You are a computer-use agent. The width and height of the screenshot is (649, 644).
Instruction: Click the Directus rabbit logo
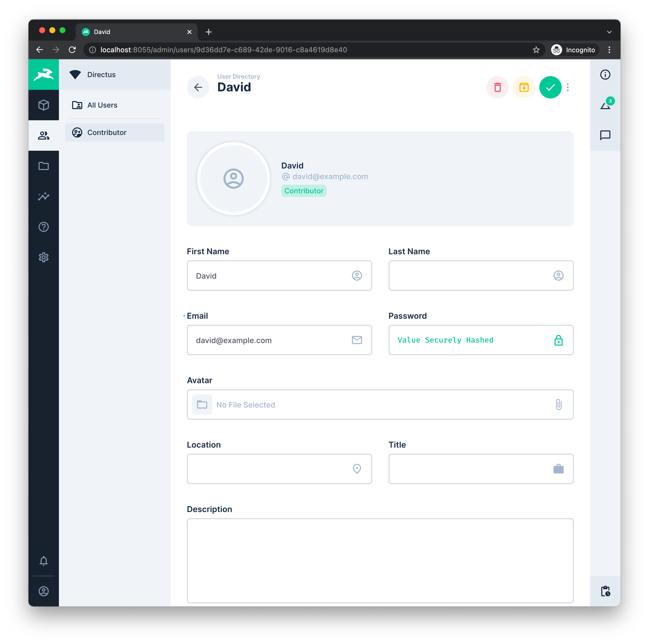44,75
